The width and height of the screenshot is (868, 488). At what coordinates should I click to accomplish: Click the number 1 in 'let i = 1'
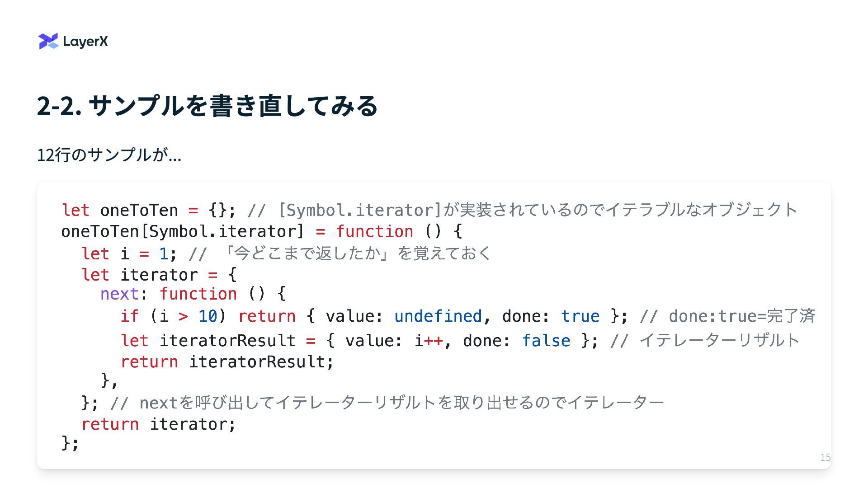coord(164,253)
